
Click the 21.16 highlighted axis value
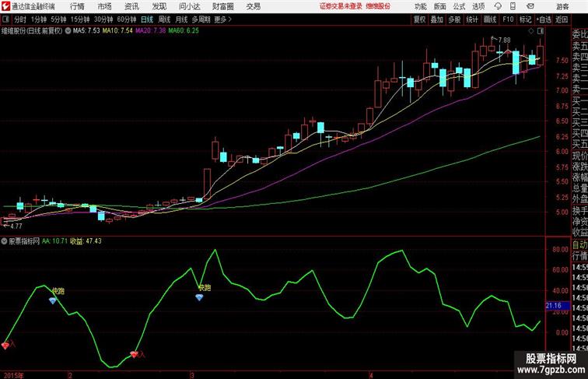(557, 305)
